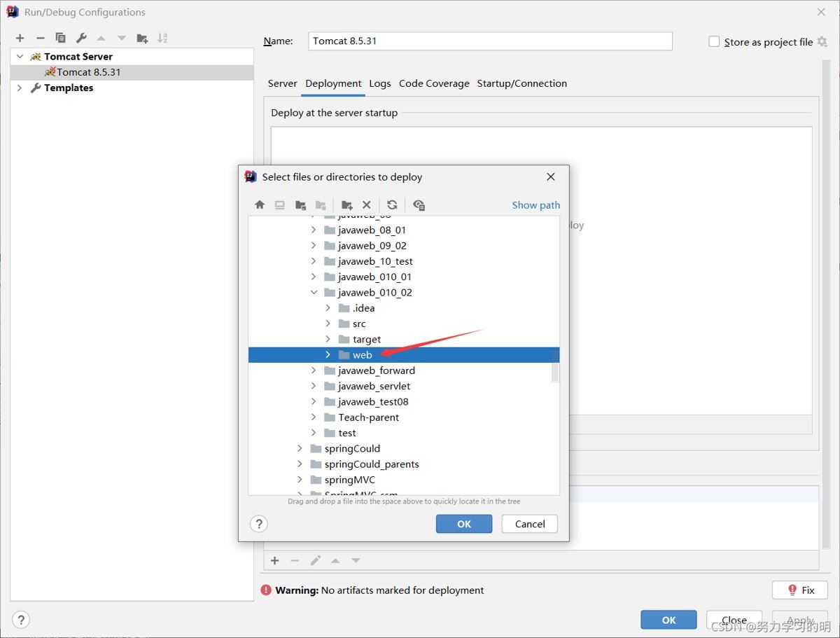The width and height of the screenshot is (840, 638).
Task: Switch to the Server tab
Action: tap(282, 83)
